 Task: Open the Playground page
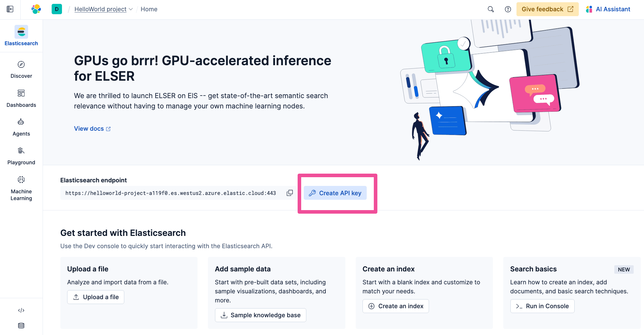click(21, 156)
